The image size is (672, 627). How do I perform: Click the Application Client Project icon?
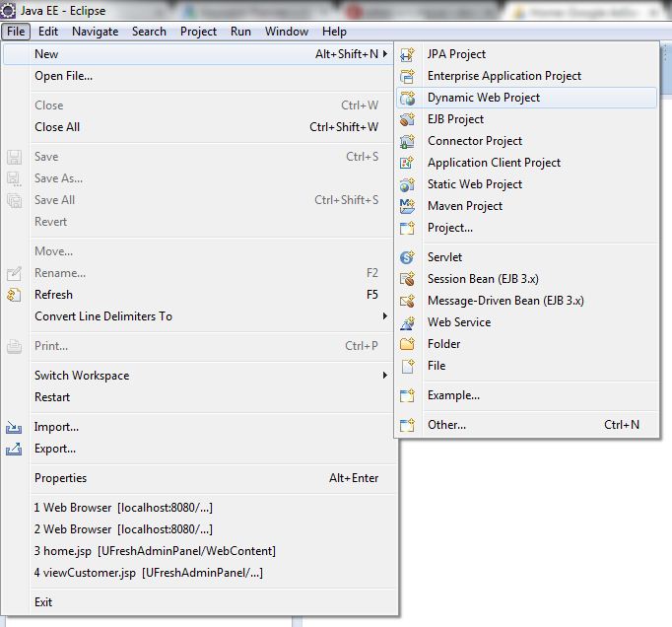point(407,163)
